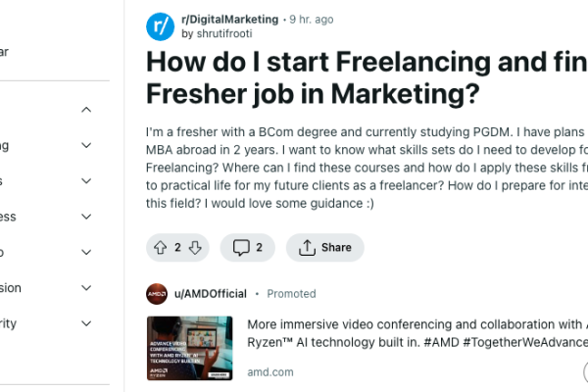Screen dimensions: 588x392
Task: Open the u/AMDOfficial profile link
Action: pyautogui.click(x=211, y=294)
